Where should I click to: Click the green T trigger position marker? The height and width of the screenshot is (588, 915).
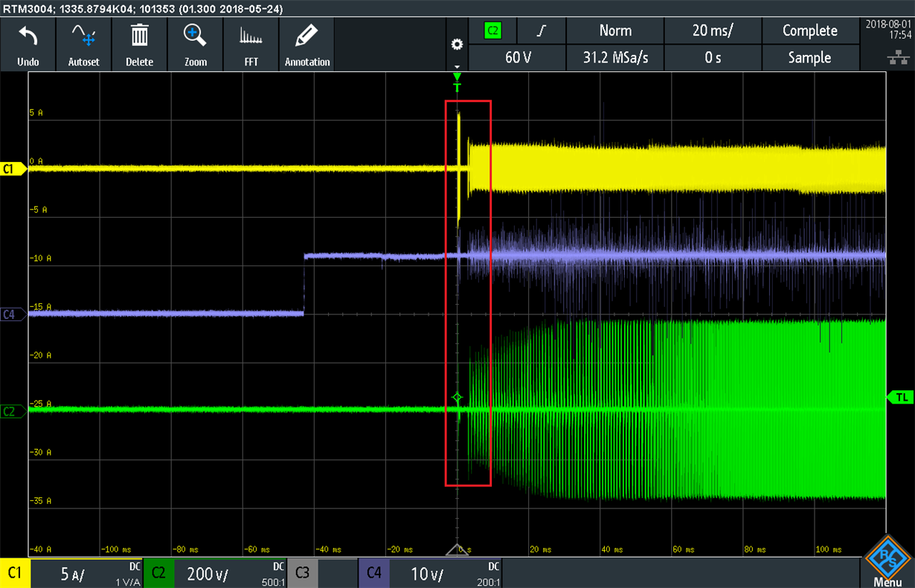point(457,83)
